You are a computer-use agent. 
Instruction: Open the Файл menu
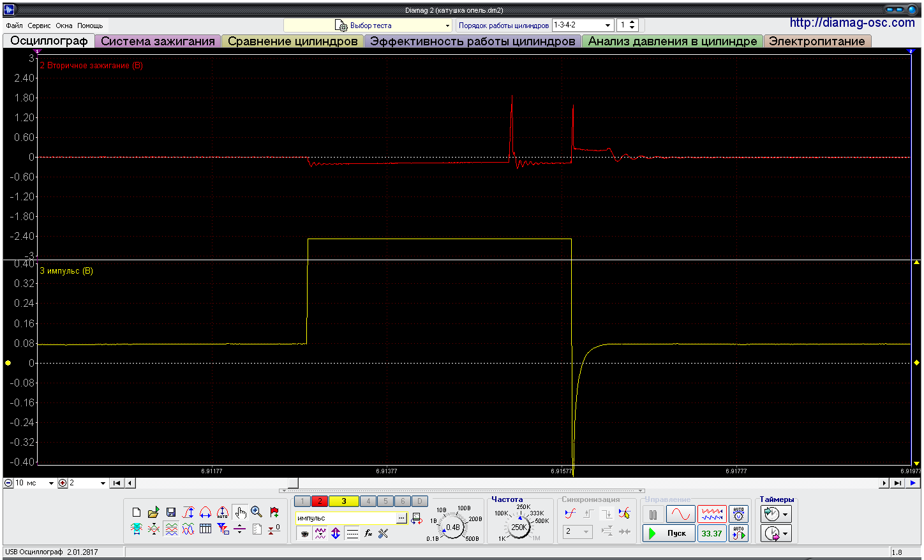[14, 26]
